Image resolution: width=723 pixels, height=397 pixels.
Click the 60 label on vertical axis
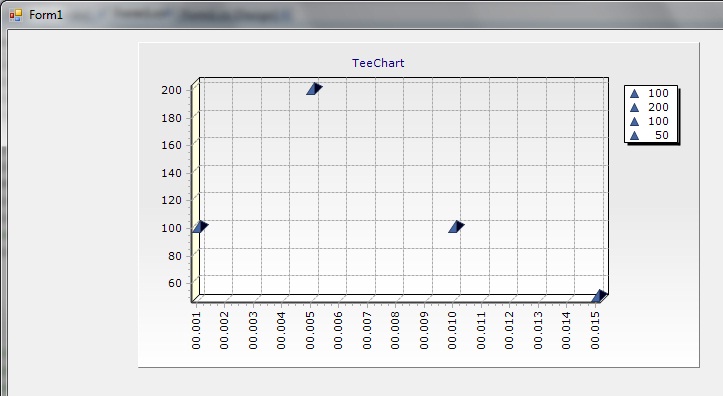[175, 283]
